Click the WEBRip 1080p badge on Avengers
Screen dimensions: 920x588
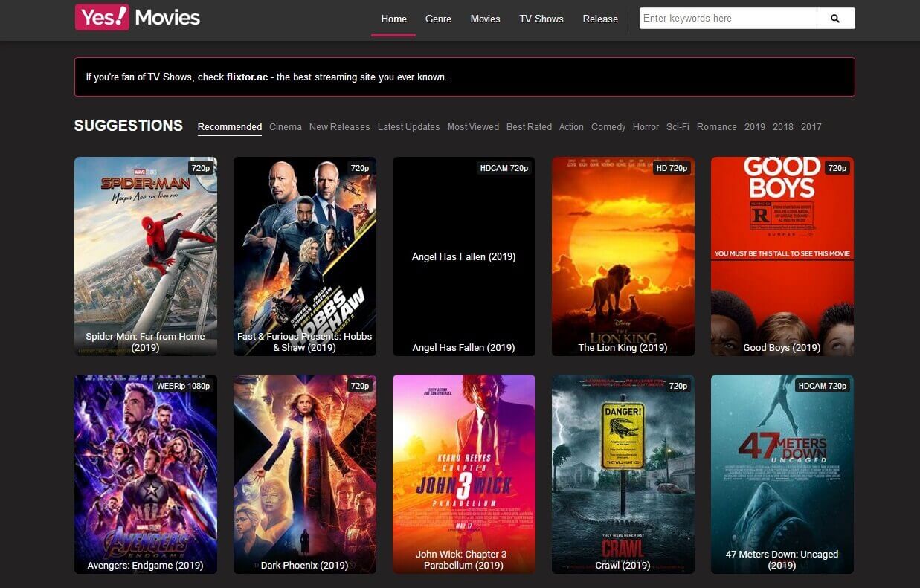pyautogui.click(x=183, y=386)
